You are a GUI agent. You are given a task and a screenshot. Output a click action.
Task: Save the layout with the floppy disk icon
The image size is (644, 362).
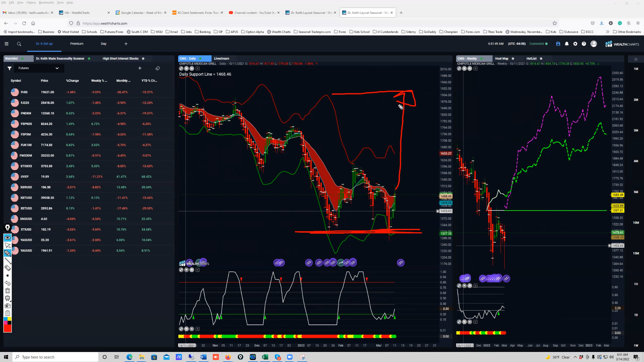pyautogui.click(x=558, y=44)
